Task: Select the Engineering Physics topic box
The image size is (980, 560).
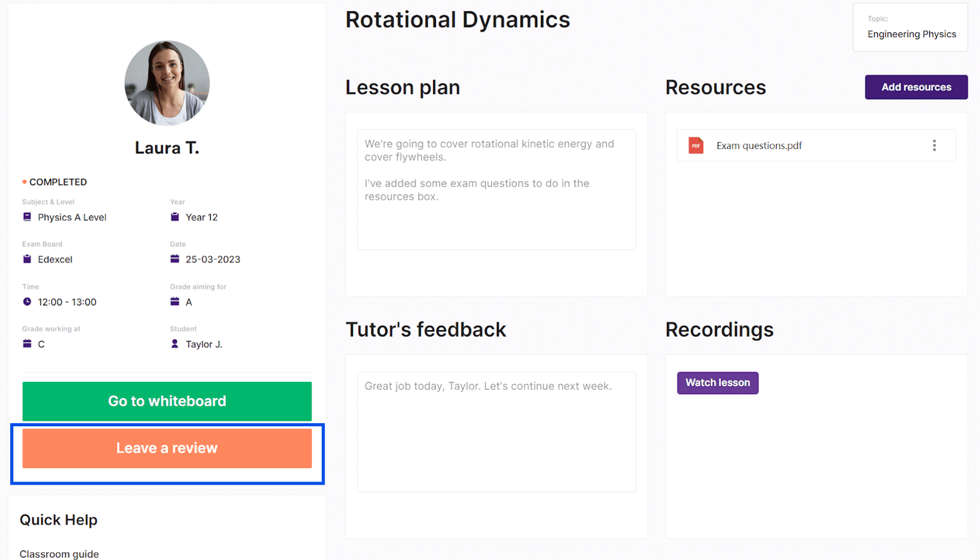Action: 910,28
